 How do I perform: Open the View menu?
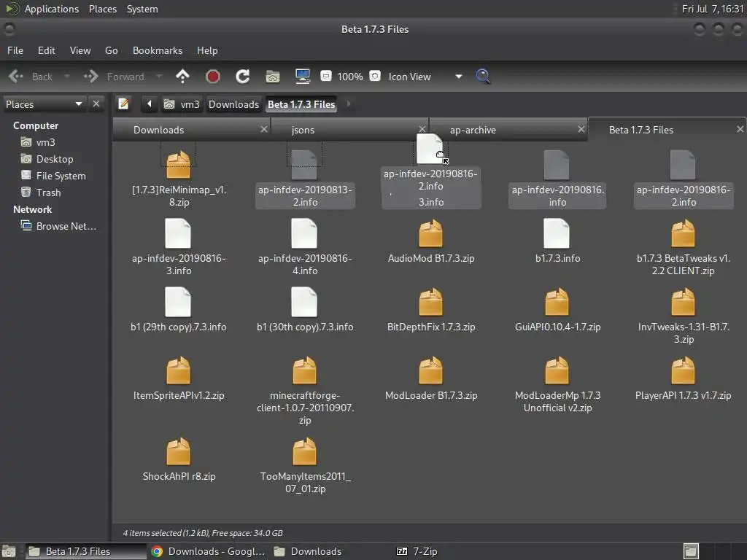pyautogui.click(x=80, y=50)
